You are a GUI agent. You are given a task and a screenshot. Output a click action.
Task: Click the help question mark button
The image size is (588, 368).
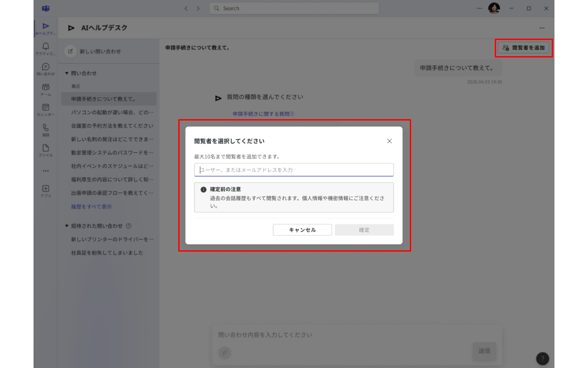pos(543,359)
